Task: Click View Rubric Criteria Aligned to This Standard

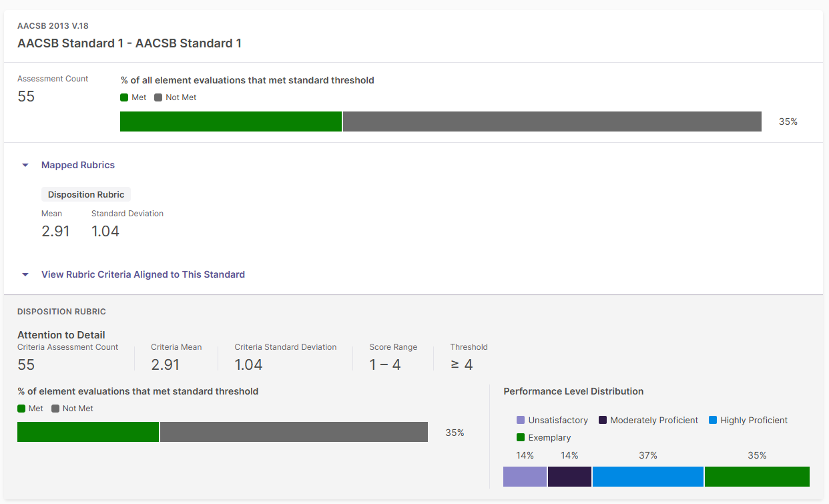Action: click(143, 274)
